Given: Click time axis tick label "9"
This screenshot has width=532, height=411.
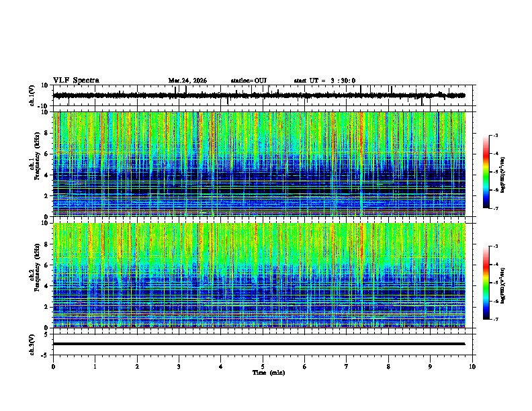Looking at the screenshot, I should [x=430, y=367].
